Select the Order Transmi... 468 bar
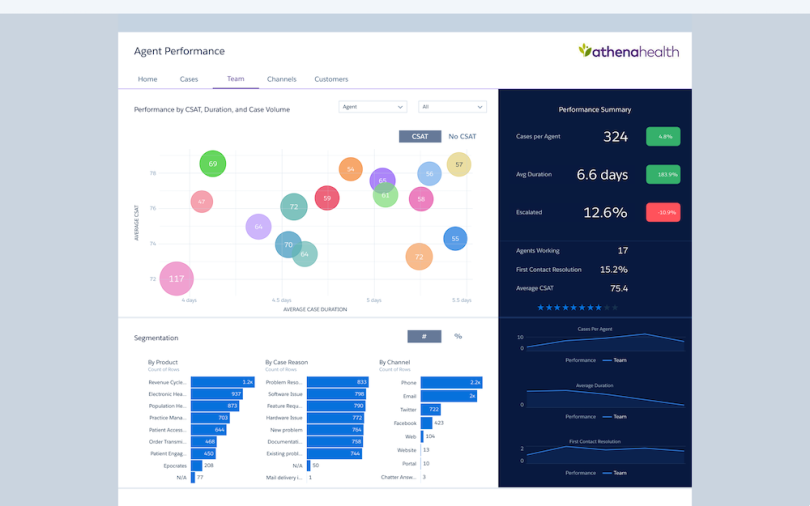 coord(204,441)
